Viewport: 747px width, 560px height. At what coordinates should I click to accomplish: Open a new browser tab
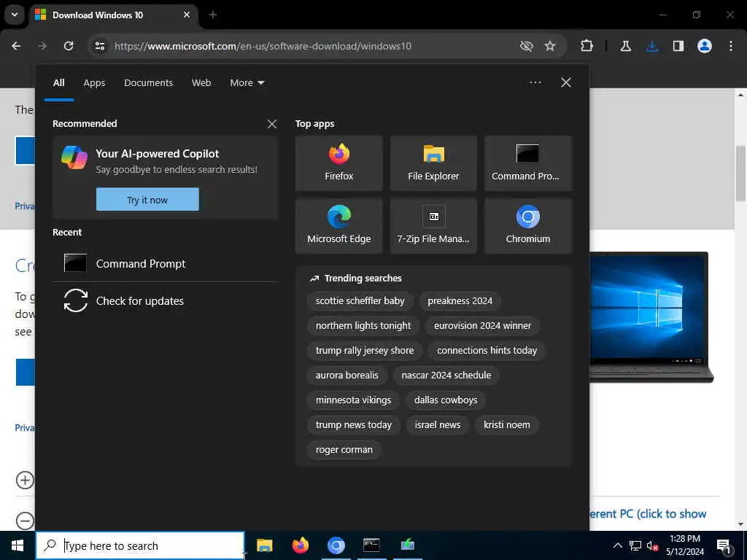213,15
